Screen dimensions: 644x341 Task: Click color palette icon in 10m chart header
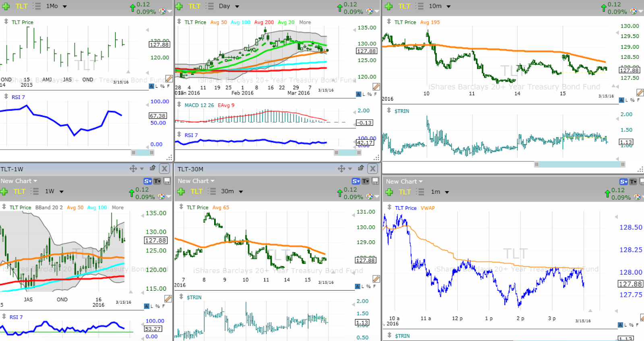(x=633, y=11)
